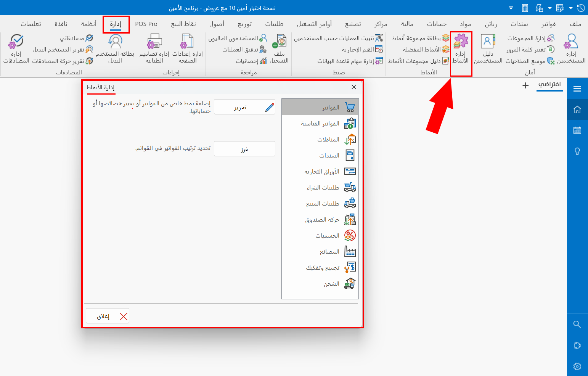Switch to توزيع ribbon tab
Image resolution: width=588 pixels, height=376 pixels.
(244, 24)
